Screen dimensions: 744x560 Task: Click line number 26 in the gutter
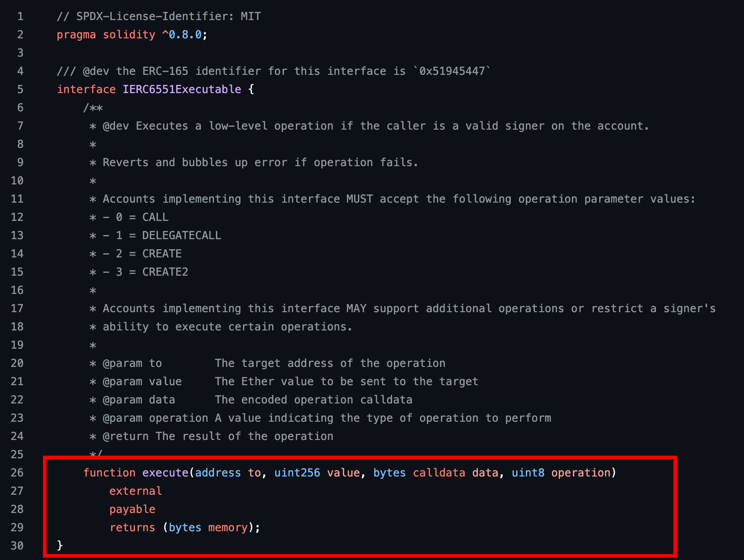click(x=17, y=473)
